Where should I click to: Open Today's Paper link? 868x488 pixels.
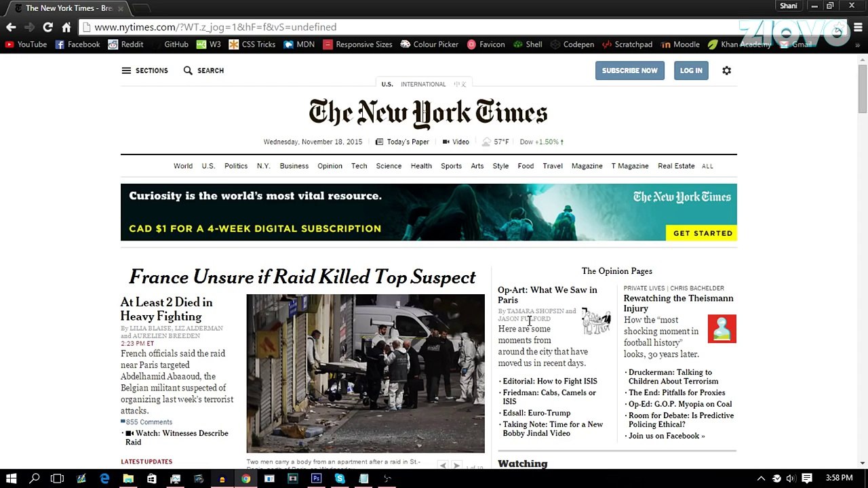tap(402, 142)
